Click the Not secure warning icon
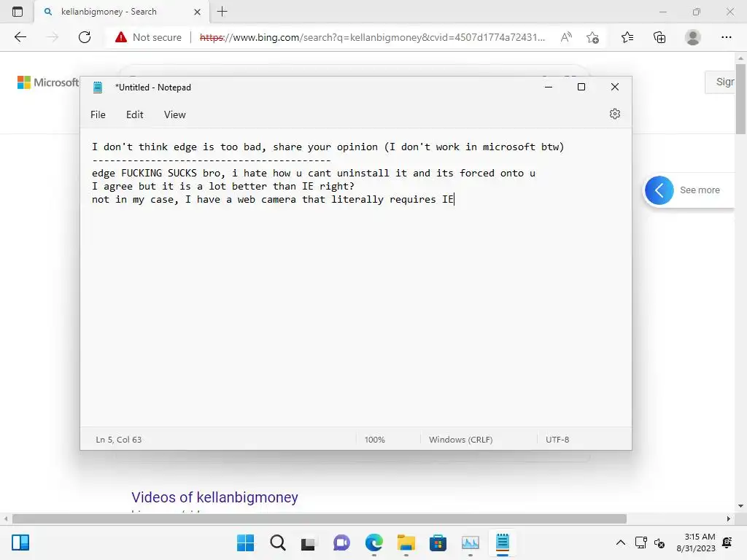Screen dimensions: 747x560 [x=121, y=37]
